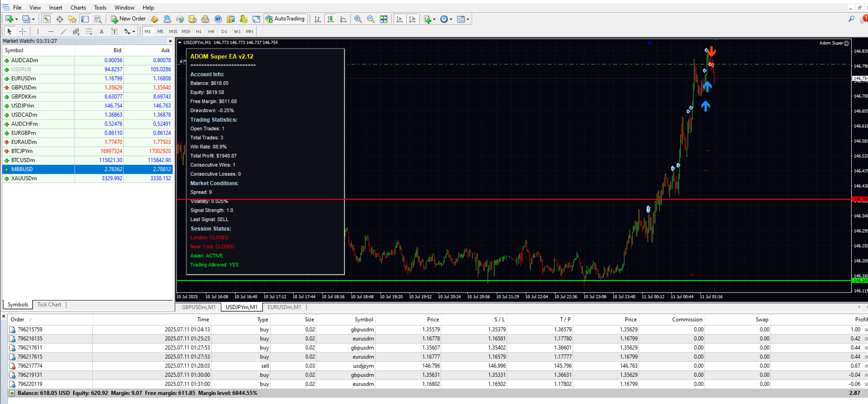Select the Text Label tool
The height and width of the screenshot is (404, 868).
click(x=114, y=31)
